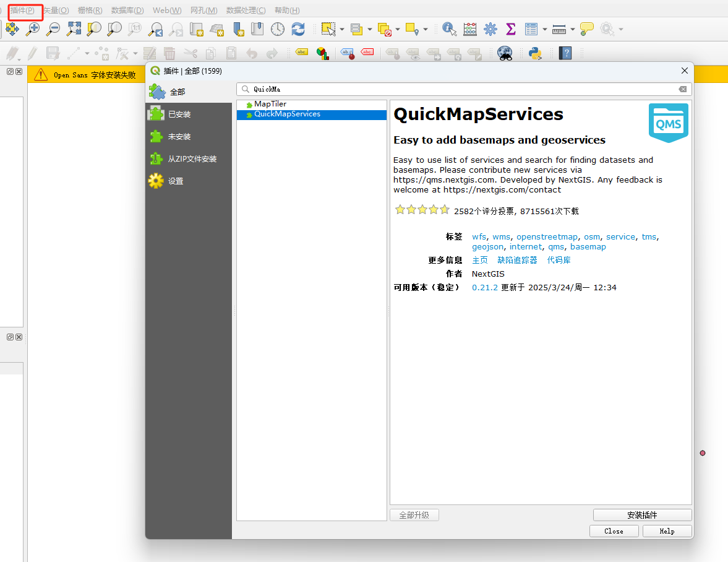Open the Python console
The width and height of the screenshot is (728, 562).
tap(535, 53)
